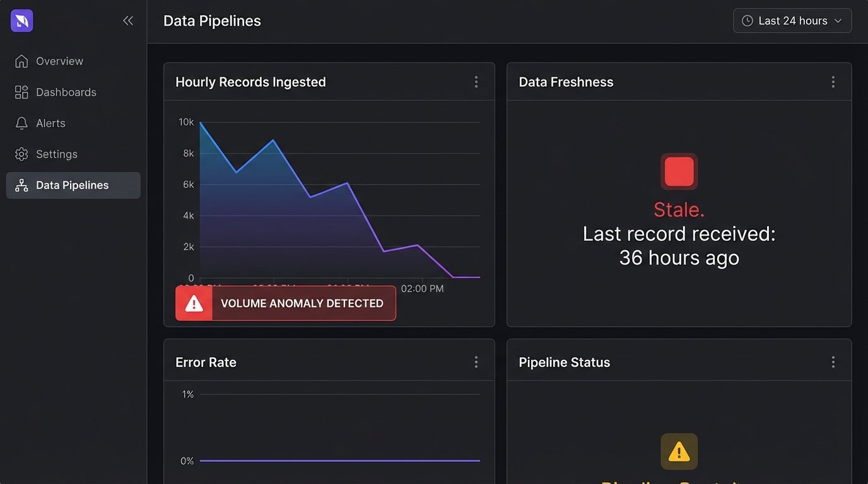The image size is (868, 484).
Task: Select Alerts in the sidebar
Action: tap(50, 123)
